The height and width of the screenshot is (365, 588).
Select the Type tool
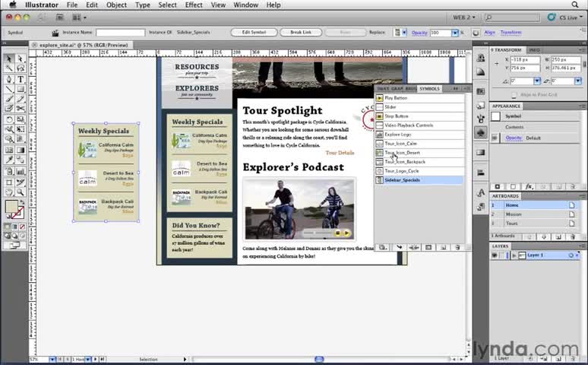[x=21, y=79]
